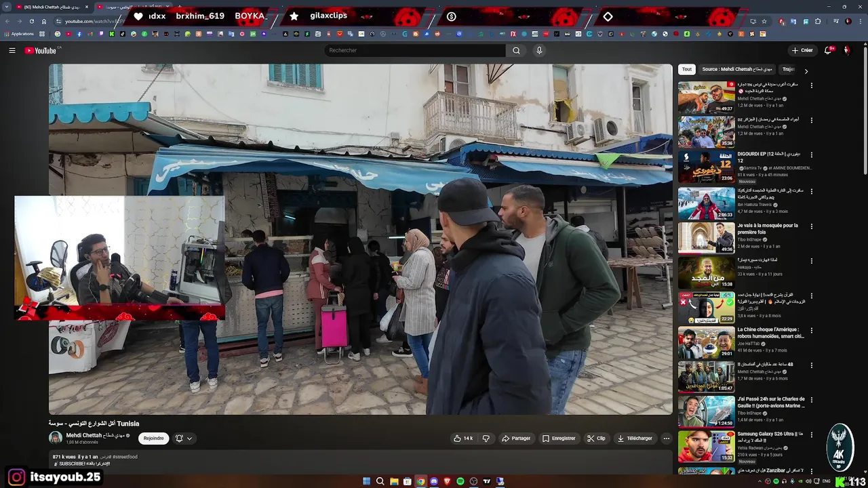The height and width of the screenshot is (488, 868).
Task: Click the browser back arrow
Action: 7,21
